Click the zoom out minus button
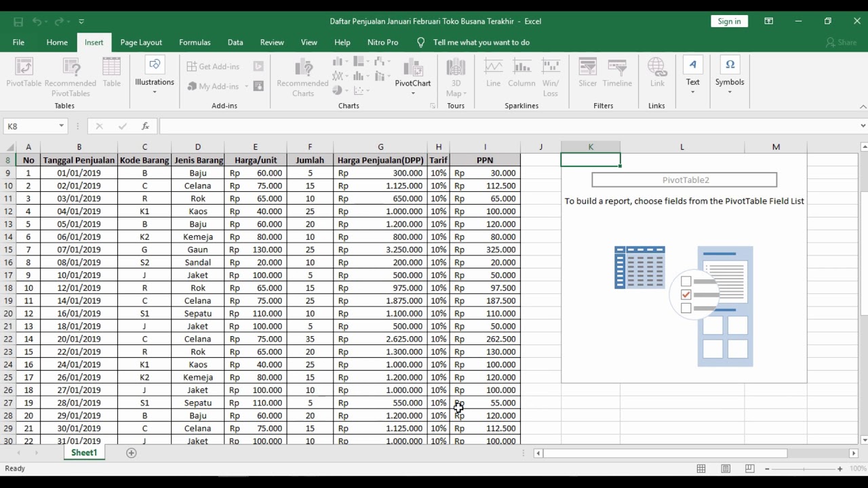This screenshot has width=868, height=488. pos(767,468)
